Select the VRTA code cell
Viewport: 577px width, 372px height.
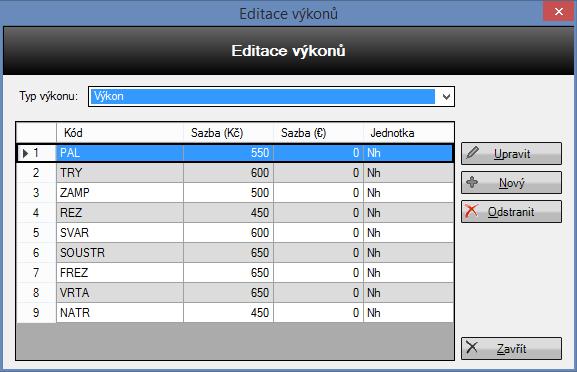click(x=120, y=293)
